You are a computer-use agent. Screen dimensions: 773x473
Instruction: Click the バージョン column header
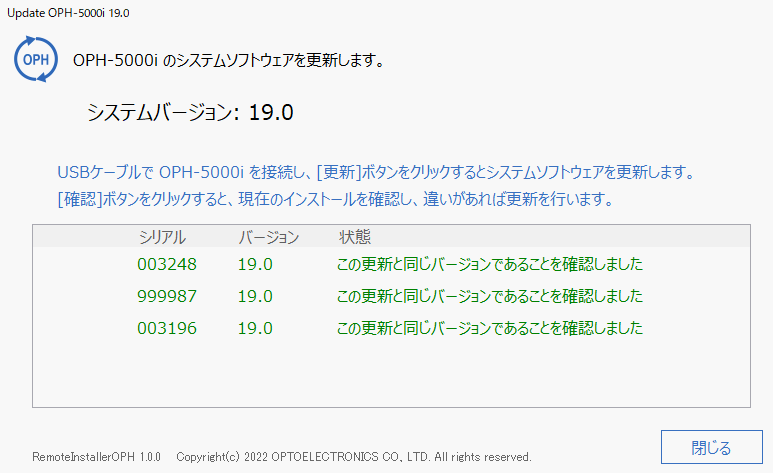pyautogui.click(x=269, y=237)
